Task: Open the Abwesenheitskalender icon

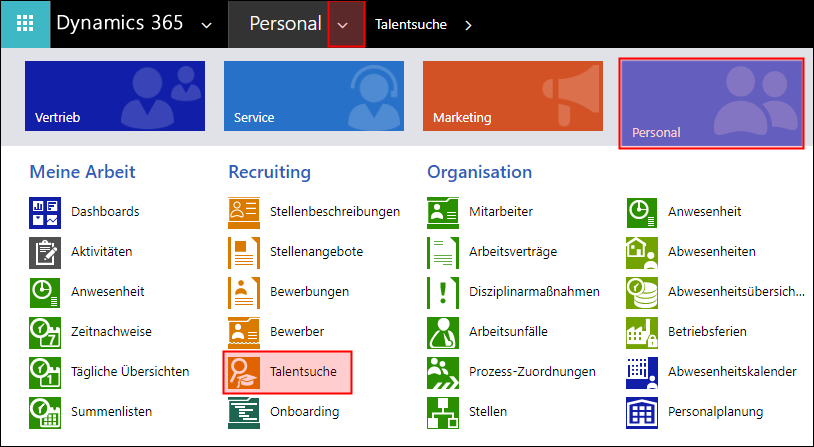Action: pyautogui.click(x=642, y=372)
